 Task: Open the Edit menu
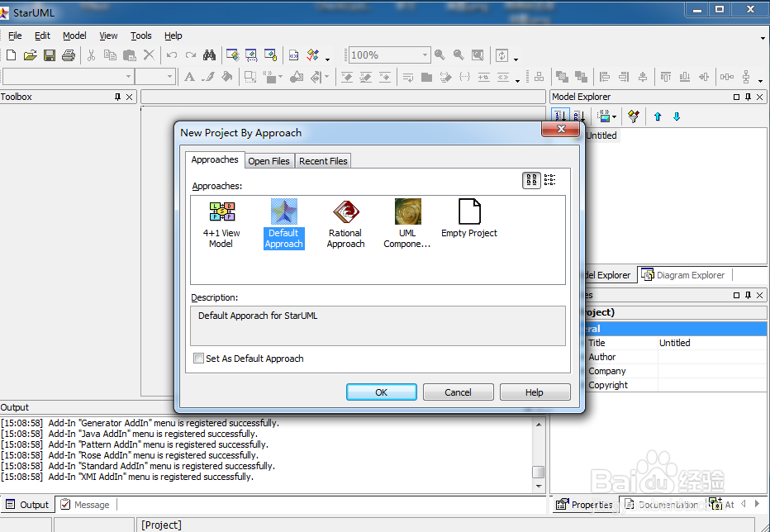click(42, 36)
